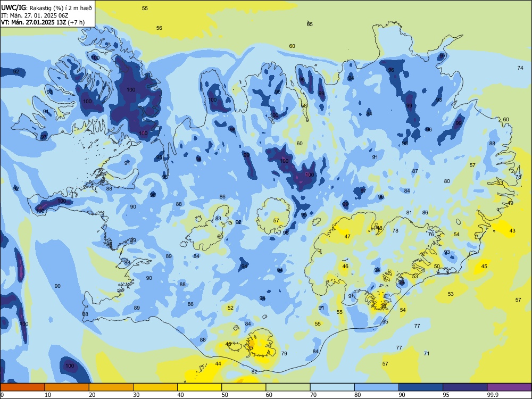
Task: Click the map value '83' on the western glacier
Action: [218, 219]
